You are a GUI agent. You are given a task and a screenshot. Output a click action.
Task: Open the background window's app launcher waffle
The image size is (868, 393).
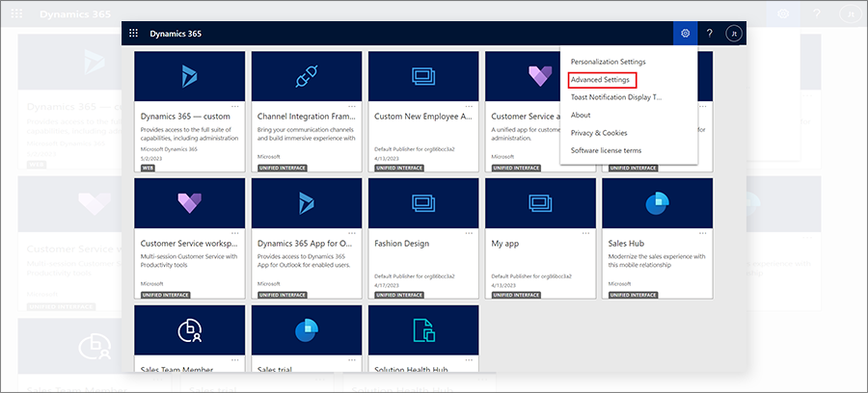point(17,13)
